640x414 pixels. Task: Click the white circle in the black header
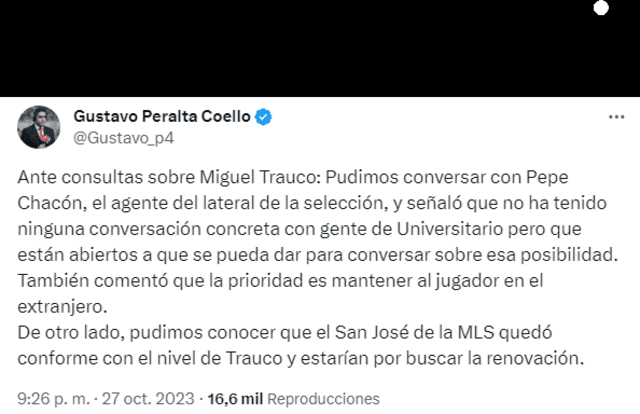(x=601, y=8)
